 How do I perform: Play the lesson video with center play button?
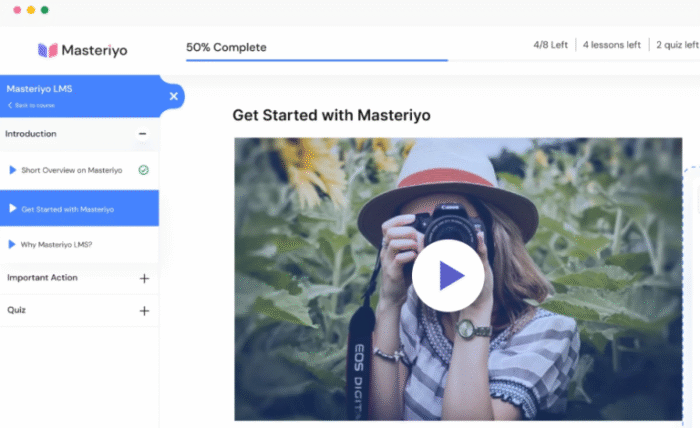pyautogui.click(x=448, y=275)
